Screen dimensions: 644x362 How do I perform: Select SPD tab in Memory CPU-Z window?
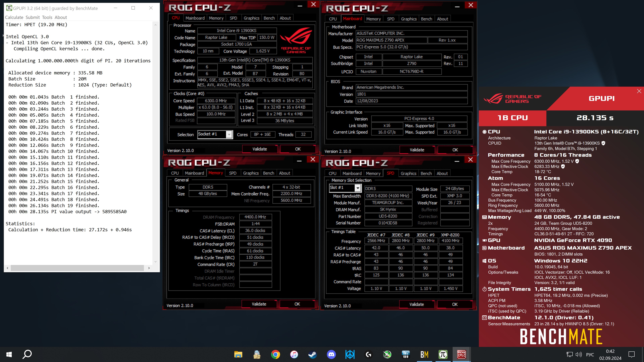click(232, 173)
